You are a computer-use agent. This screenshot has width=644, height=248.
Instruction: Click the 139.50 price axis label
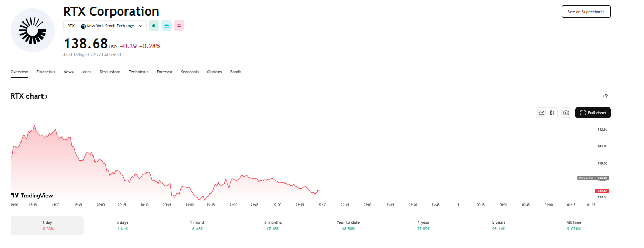603,163
